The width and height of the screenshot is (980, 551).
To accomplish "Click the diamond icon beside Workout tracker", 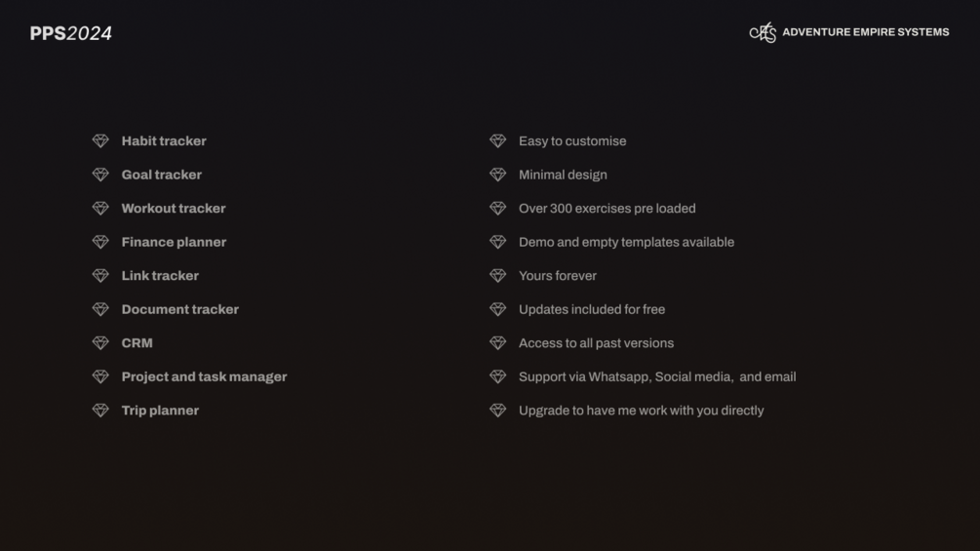I will pos(100,209).
